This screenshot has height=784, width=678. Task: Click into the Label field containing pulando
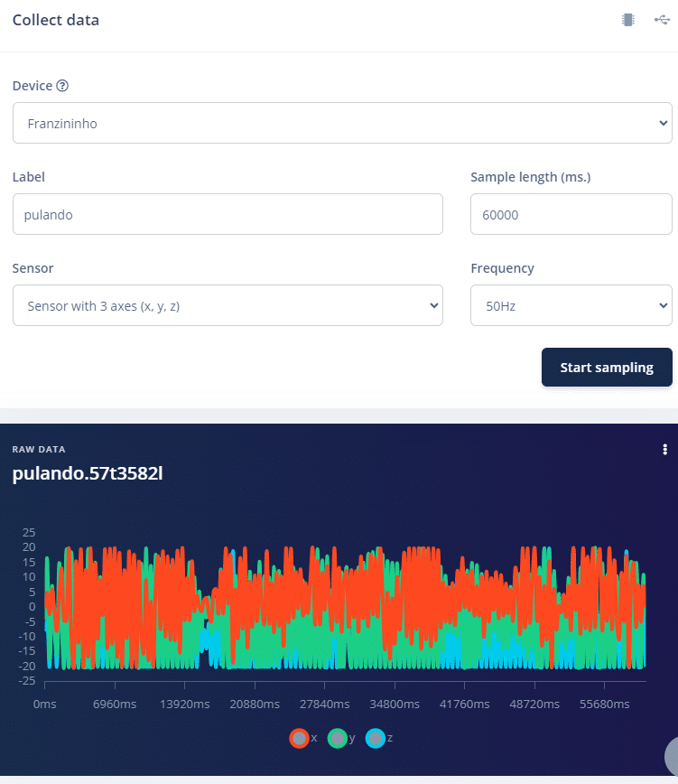point(228,214)
